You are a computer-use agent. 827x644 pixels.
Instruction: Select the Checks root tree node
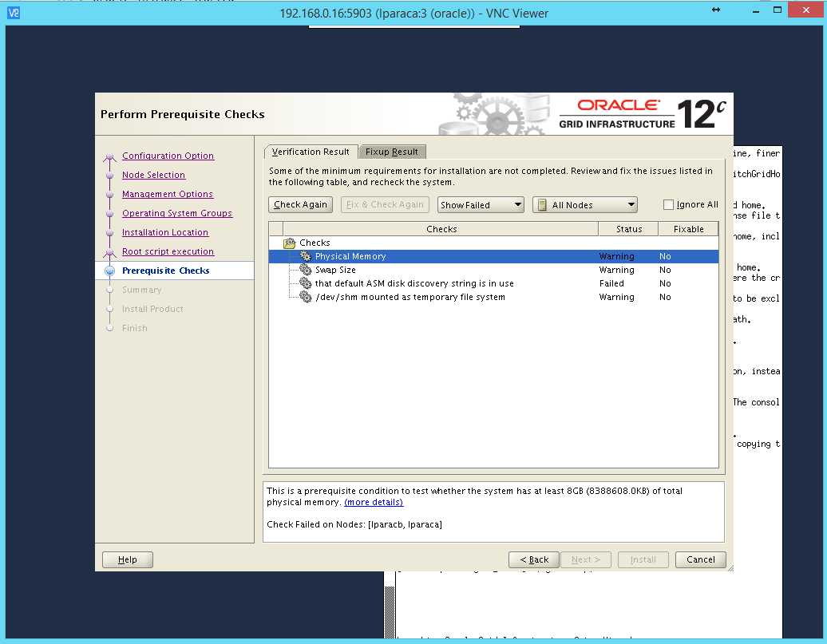pos(315,243)
